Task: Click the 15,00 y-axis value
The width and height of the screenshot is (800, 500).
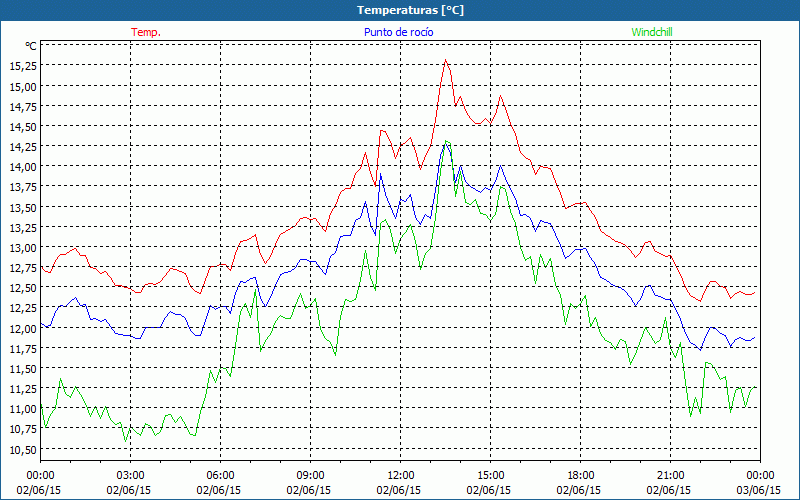Action: coord(23,86)
